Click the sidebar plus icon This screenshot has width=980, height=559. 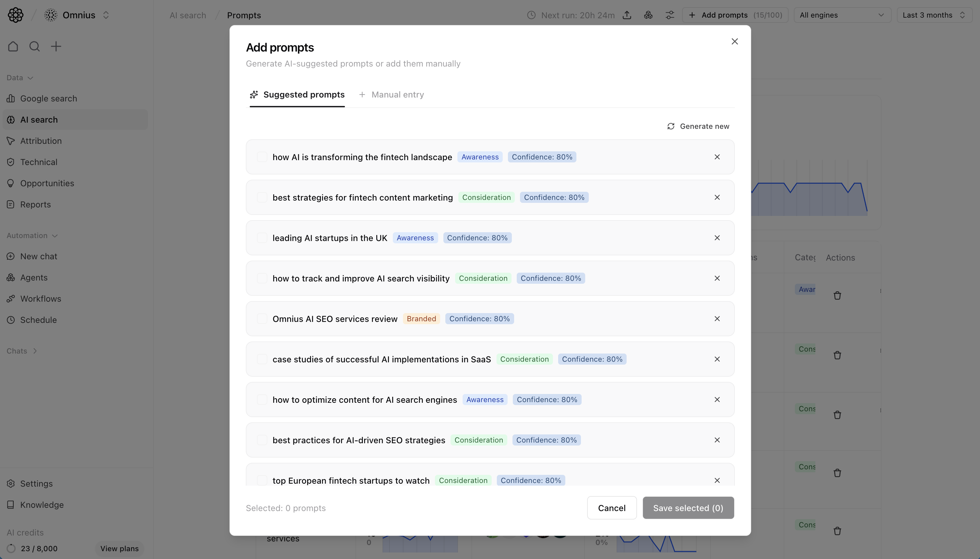click(x=56, y=46)
